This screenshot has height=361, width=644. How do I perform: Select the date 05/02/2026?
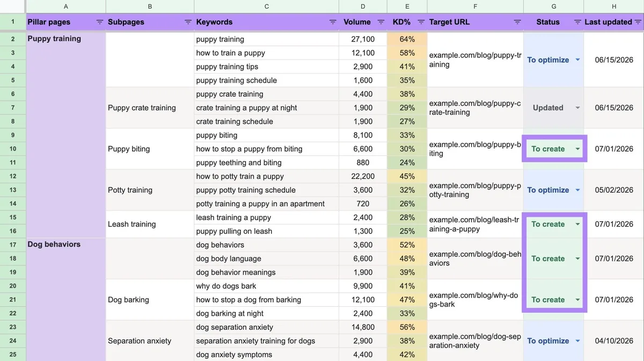614,190
